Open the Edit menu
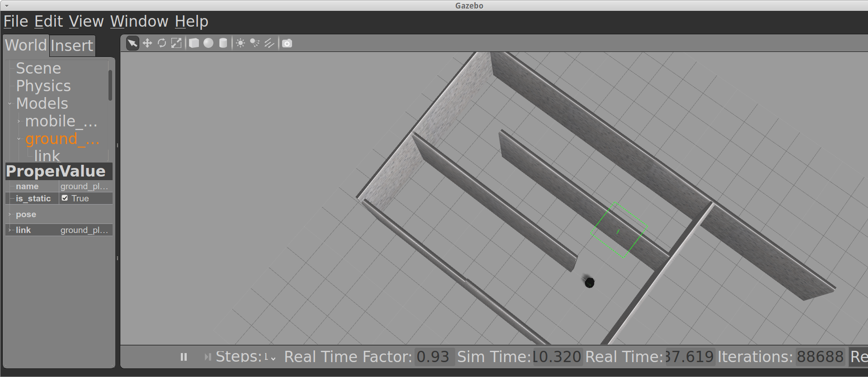This screenshot has width=868, height=377. (48, 21)
